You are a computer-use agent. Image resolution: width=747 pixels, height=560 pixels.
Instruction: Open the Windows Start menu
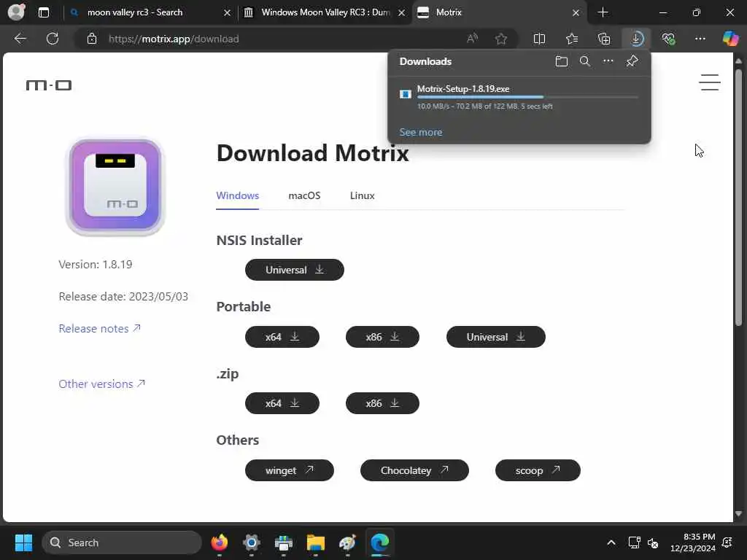point(23,542)
